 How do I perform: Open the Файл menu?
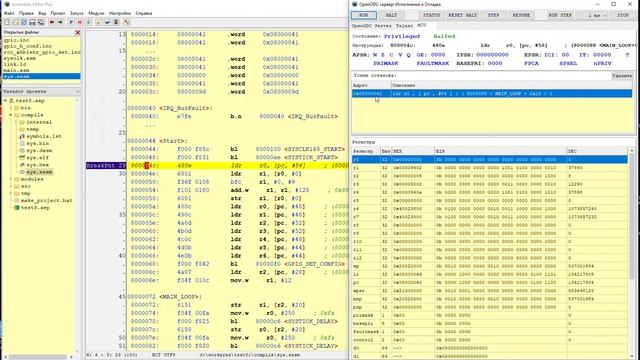click(x=9, y=13)
